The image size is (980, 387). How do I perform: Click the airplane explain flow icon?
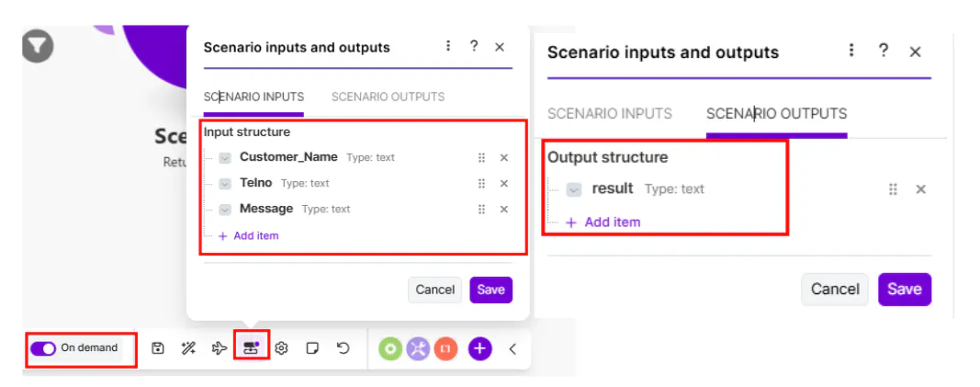(220, 348)
